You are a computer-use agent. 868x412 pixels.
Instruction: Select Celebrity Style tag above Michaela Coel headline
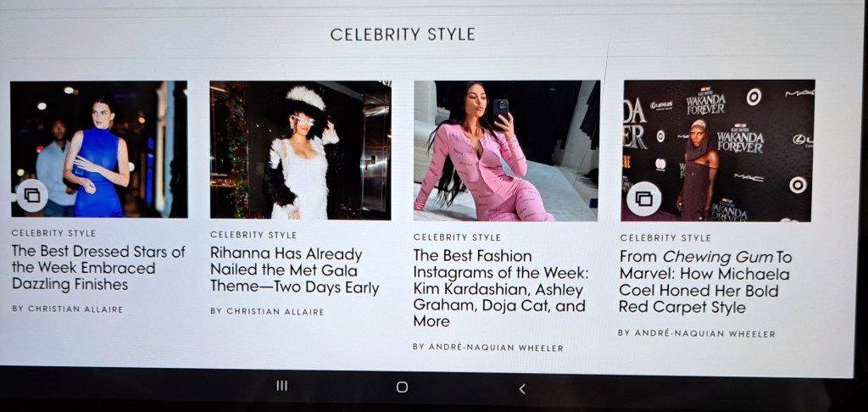[665, 238]
